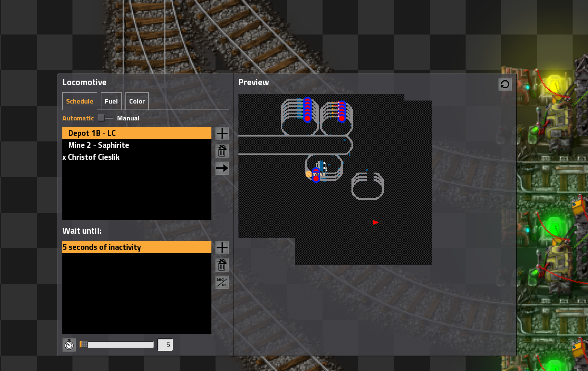Switch to the Color tab
588x371 pixels.
coord(137,101)
